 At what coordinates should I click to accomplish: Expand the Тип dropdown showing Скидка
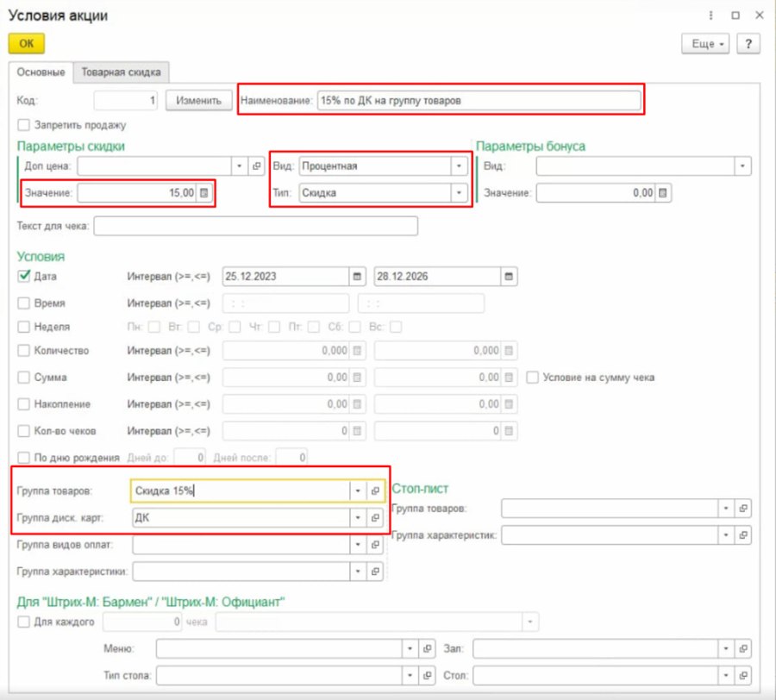coord(459,193)
